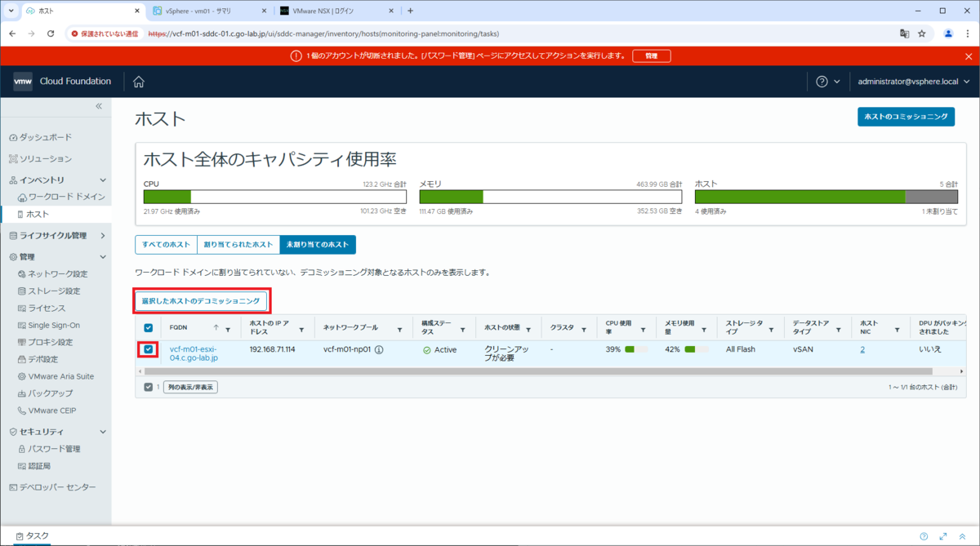Filter the 構成ステータス column
This screenshot has height=546, width=980.
[x=464, y=330]
